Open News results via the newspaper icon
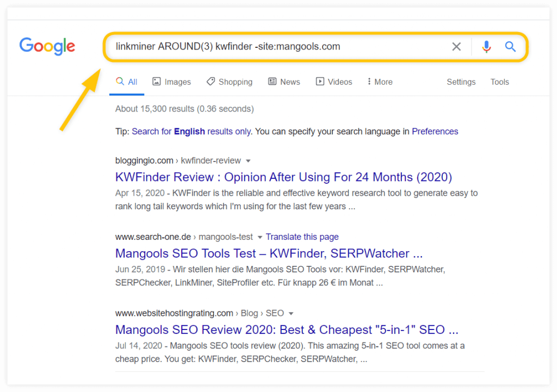 point(272,82)
